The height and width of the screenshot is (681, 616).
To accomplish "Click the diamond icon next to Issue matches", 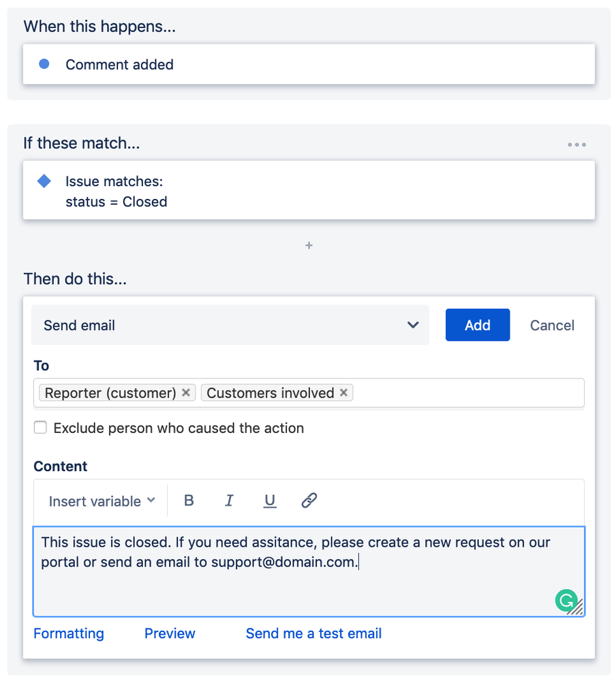I will coord(44,181).
